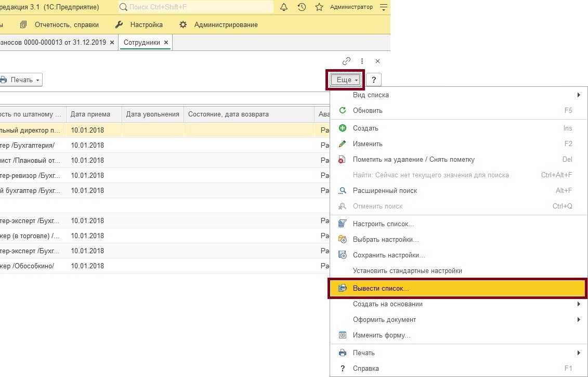The width and height of the screenshot is (588, 377).
Task: Click the pencil Изменить icon
Action: point(342,144)
